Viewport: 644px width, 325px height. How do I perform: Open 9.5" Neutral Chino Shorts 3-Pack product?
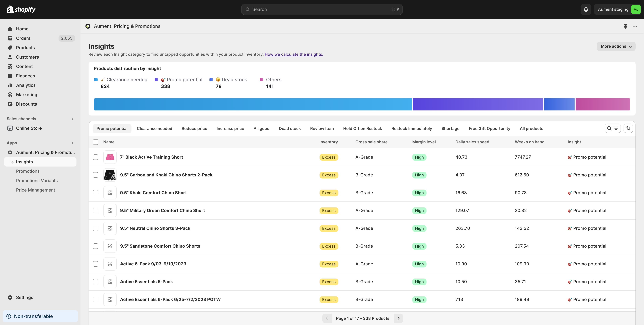click(x=155, y=228)
